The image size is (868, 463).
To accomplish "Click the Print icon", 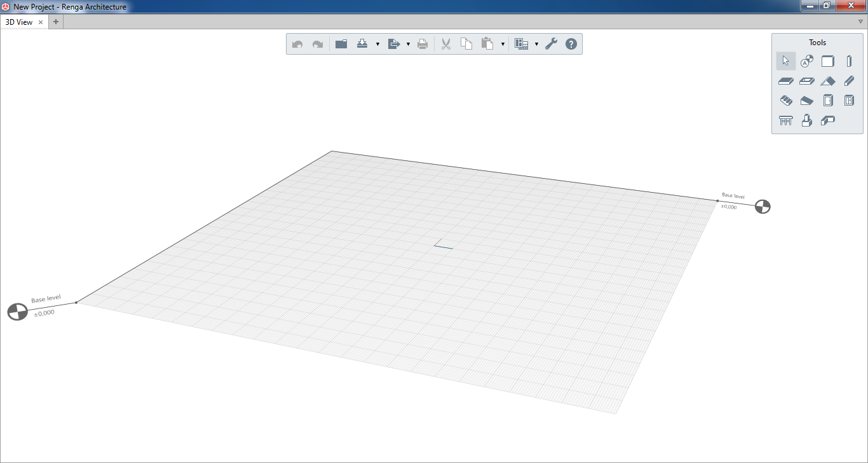I will point(423,44).
